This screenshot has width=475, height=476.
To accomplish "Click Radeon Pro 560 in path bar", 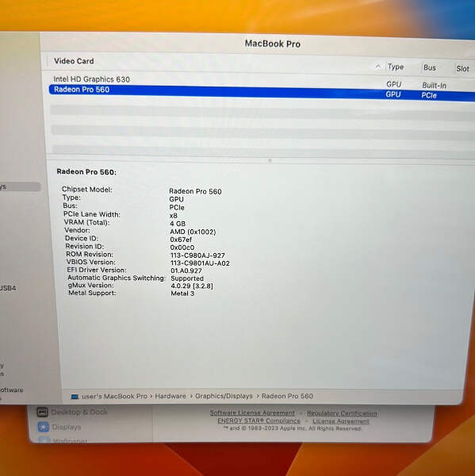I will [287, 396].
